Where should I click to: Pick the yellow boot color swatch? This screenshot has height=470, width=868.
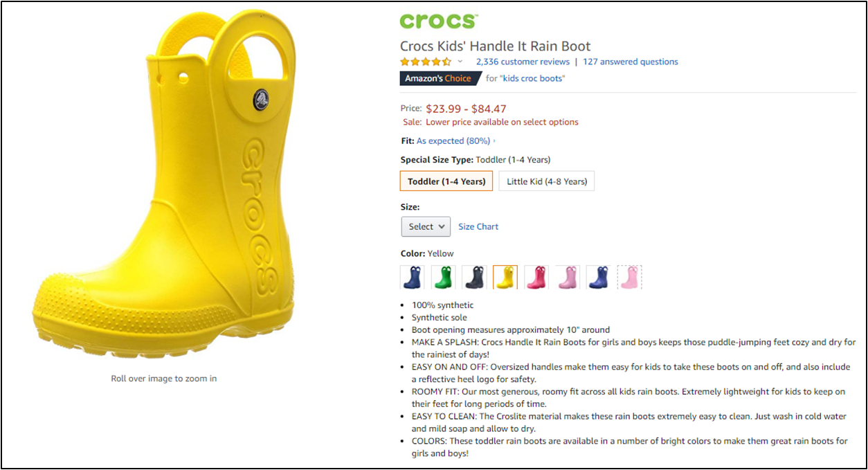505,278
